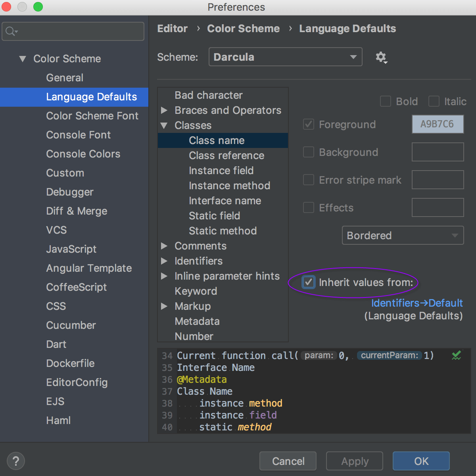Open the Identifiers→Default link

[x=416, y=303]
